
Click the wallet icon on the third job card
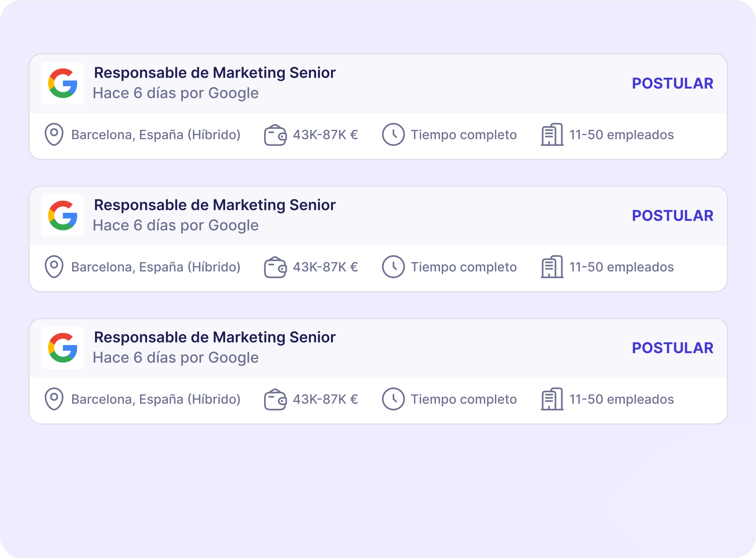pyautogui.click(x=275, y=399)
